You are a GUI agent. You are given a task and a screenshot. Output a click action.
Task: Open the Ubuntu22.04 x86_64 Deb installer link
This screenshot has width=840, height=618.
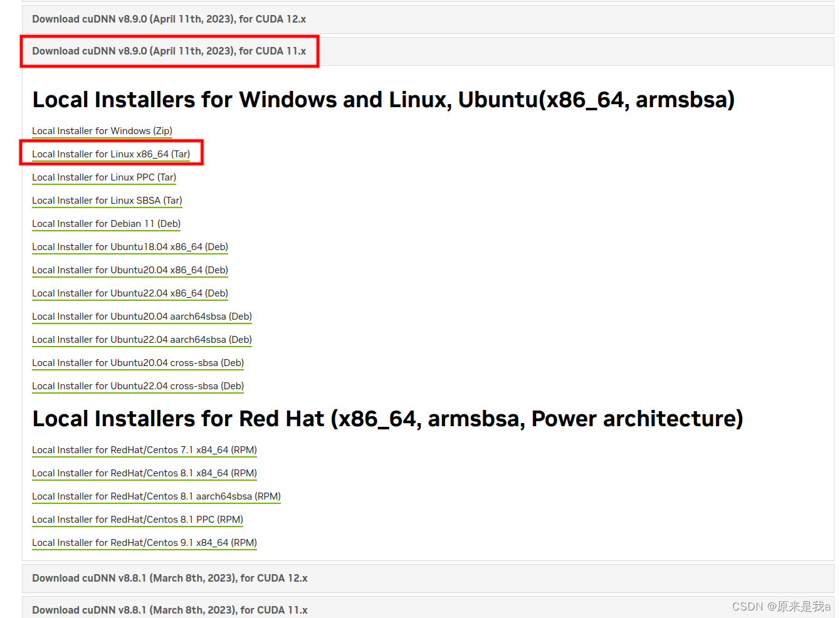(130, 293)
